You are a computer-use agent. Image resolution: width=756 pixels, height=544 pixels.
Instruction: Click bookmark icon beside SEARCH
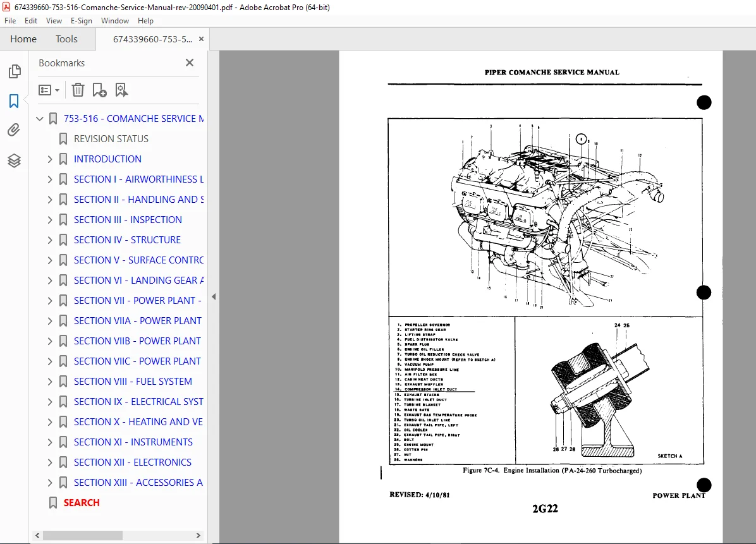tap(53, 503)
